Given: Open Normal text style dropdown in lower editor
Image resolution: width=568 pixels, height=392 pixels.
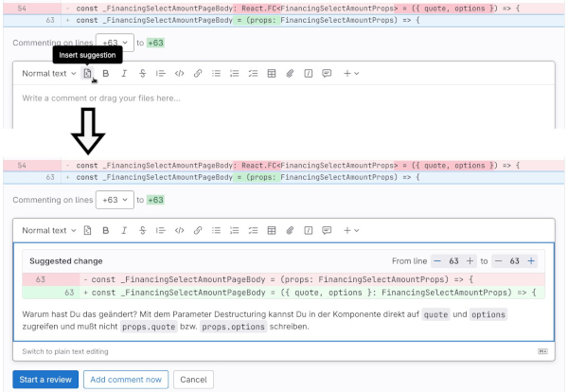Looking at the screenshot, I should click(x=49, y=230).
